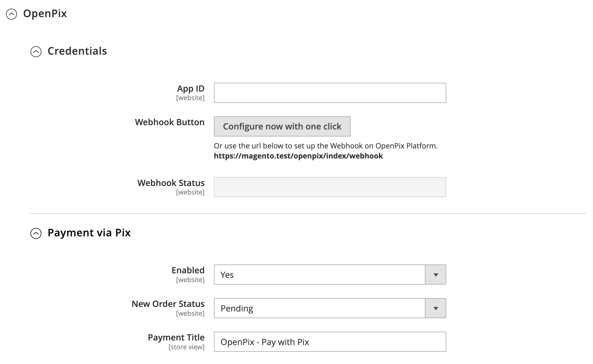Collapse the Credentials section chevron icon
593x364 pixels.
click(36, 52)
